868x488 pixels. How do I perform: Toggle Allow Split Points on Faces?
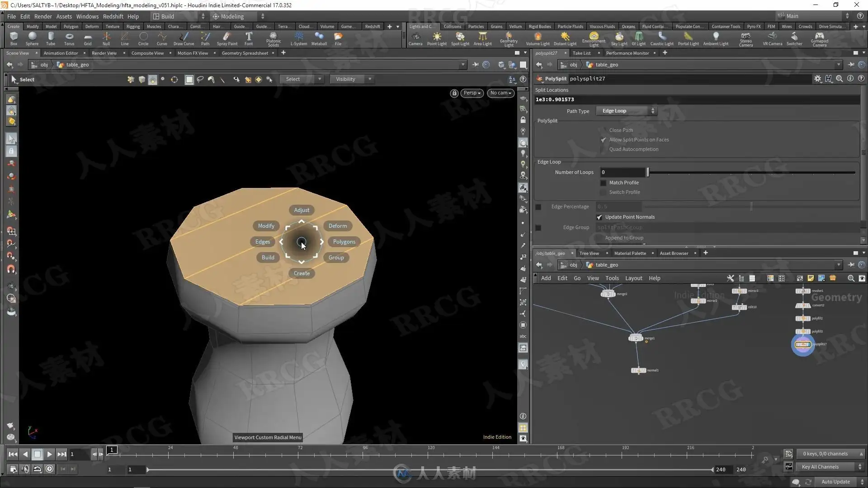[603, 140]
